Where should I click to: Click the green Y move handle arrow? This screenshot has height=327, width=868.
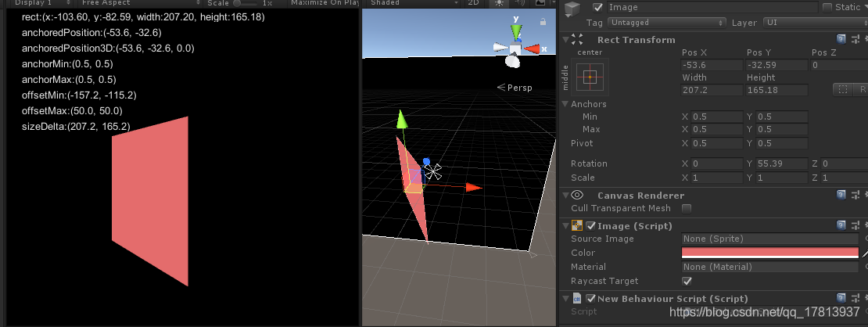(x=404, y=119)
